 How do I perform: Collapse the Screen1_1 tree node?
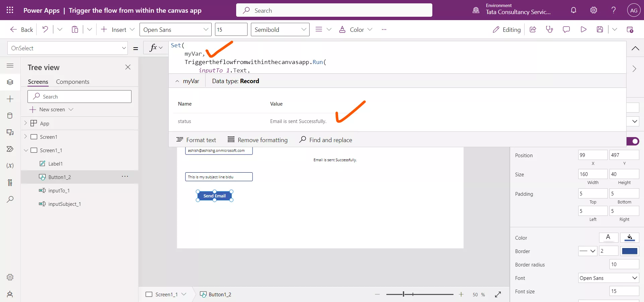26,150
